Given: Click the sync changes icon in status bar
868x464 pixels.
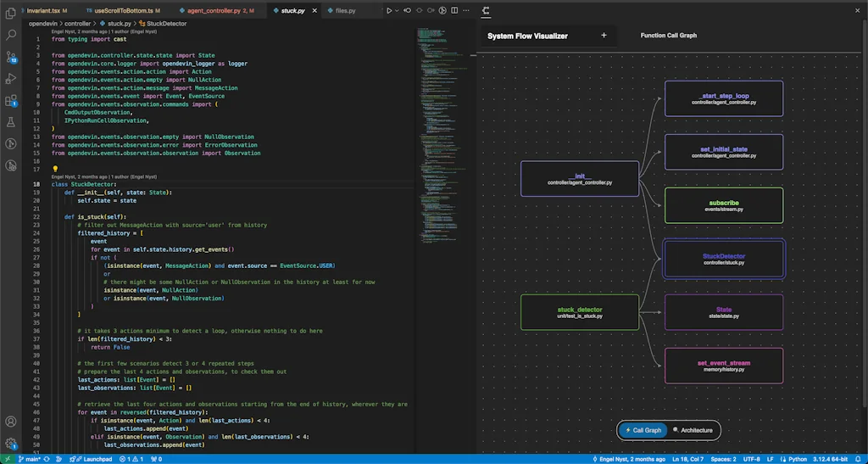Looking at the screenshot, I should point(47,459).
